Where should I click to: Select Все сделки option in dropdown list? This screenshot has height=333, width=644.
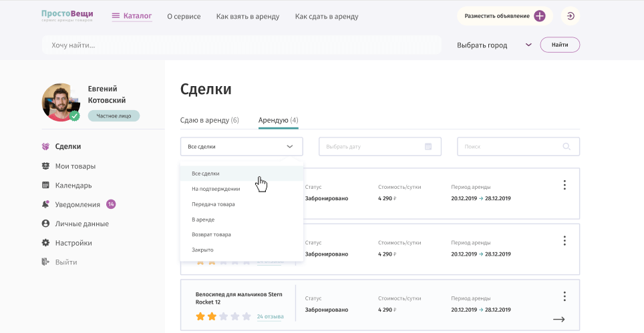pyautogui.click(x=242, y=174)
